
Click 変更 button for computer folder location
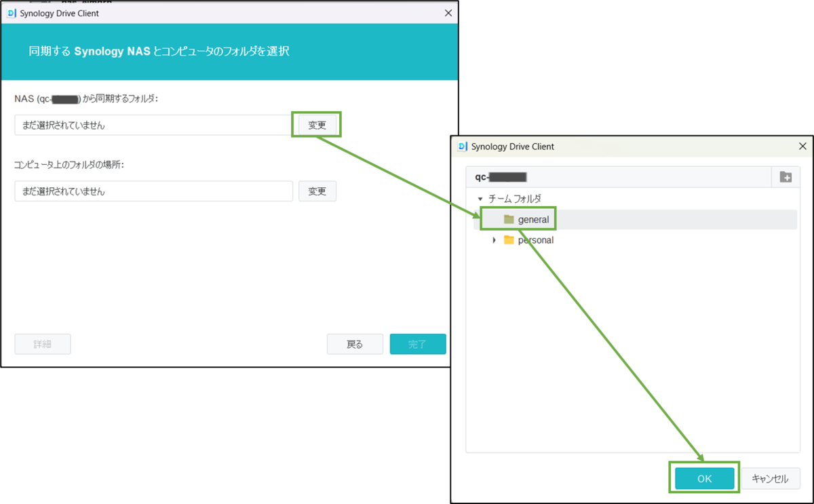pos(317,191)
